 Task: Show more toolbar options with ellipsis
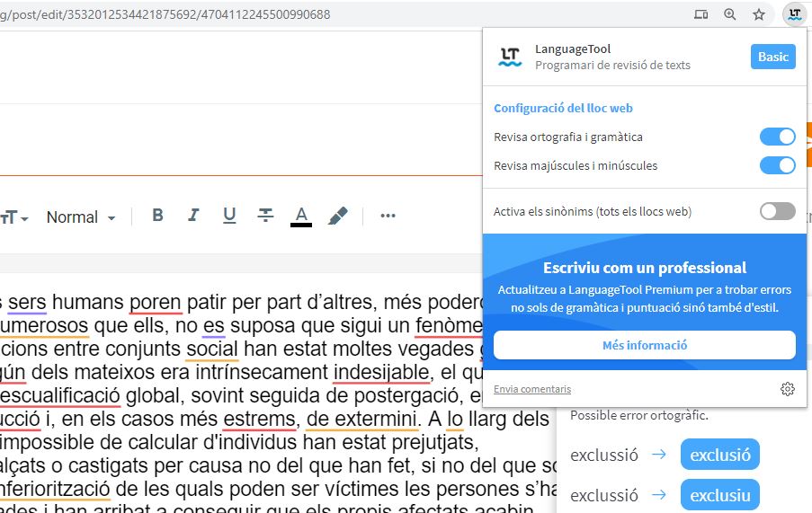pos(388,216)
